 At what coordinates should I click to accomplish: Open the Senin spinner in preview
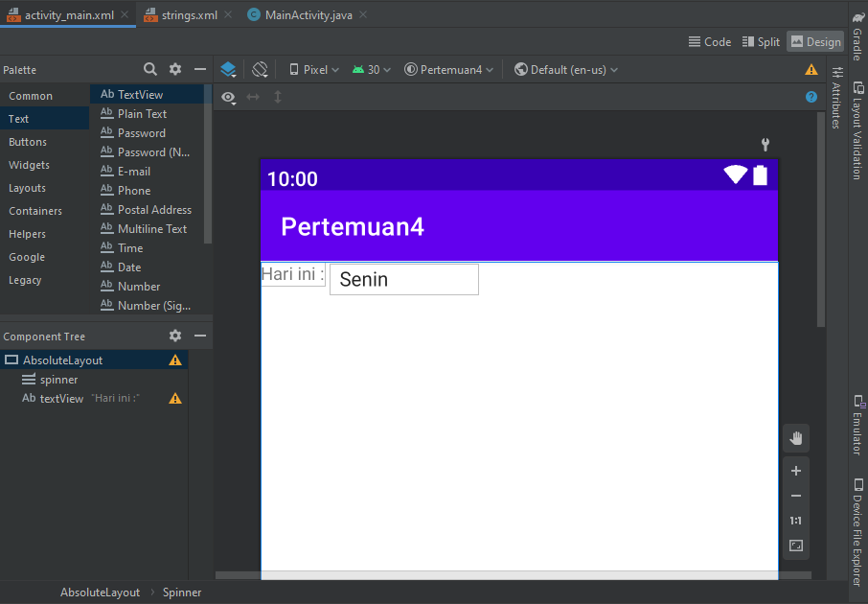404,279
